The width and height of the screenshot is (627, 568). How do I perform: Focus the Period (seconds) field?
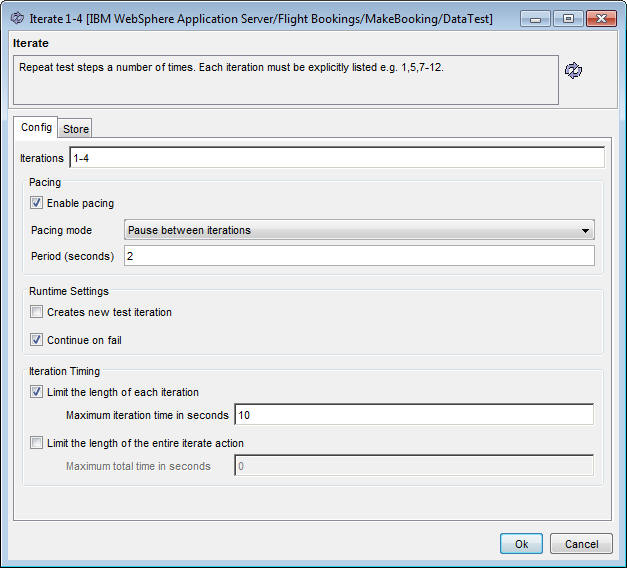click(358, 256)
